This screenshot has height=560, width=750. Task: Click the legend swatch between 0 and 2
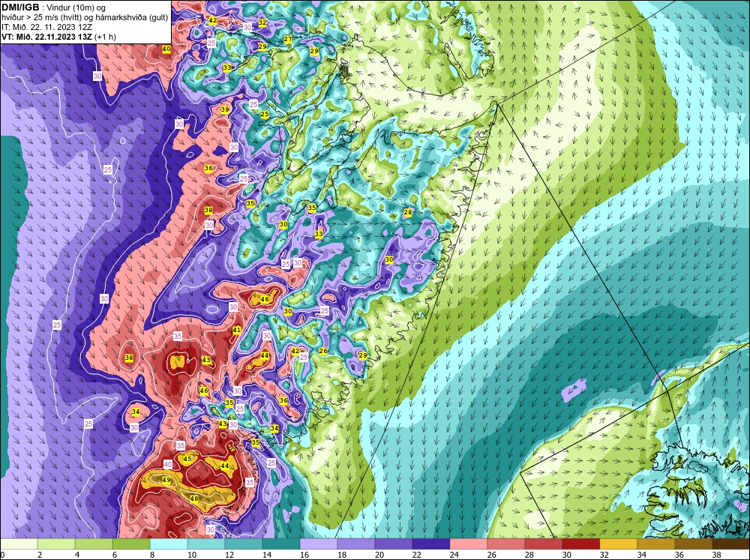(19, 544)
